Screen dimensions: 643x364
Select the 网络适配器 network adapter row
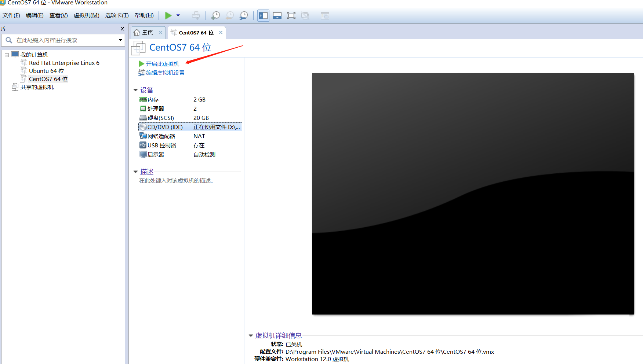click(190, 136)
